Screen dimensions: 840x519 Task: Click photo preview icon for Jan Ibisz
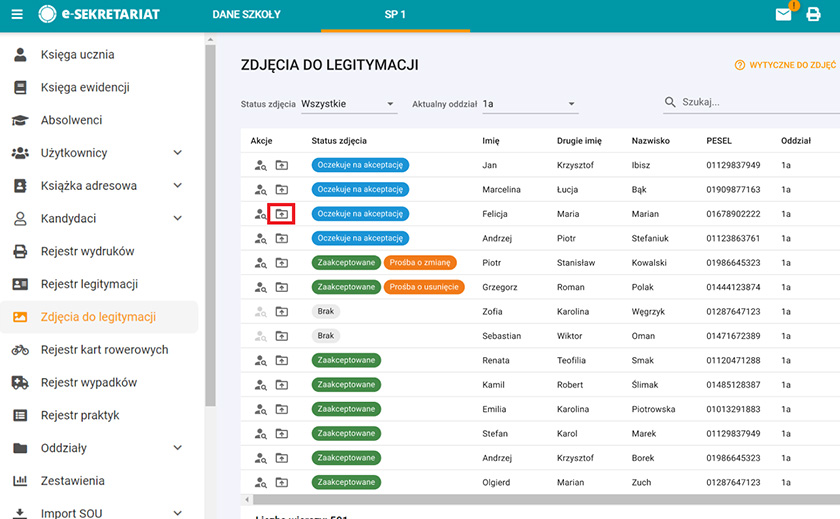pos(260,165)
